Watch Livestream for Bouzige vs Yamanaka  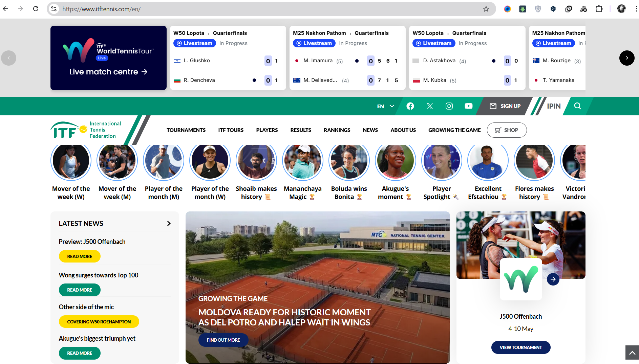click(554, 43)
